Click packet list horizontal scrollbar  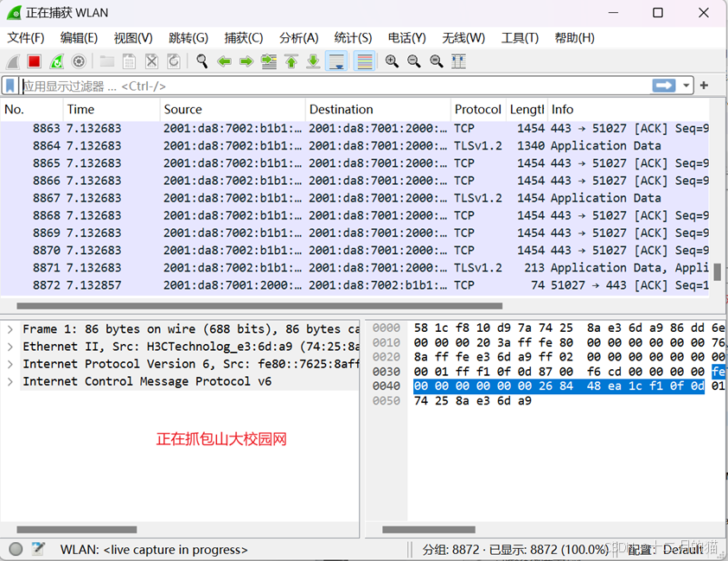click(259, 306)
